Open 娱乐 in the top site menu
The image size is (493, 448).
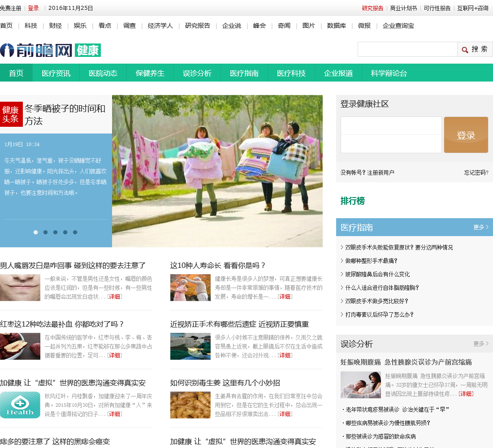click(x=80, y=26)
